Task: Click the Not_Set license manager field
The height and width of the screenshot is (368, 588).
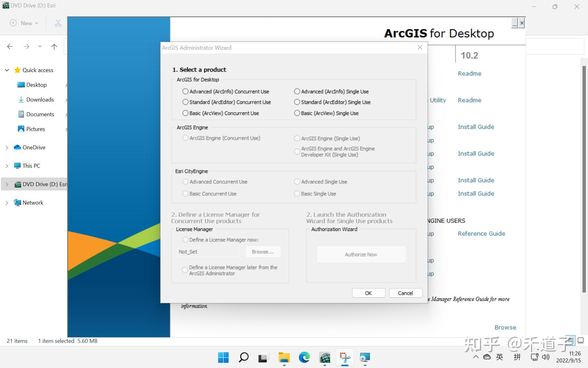Action: (208, 251)
